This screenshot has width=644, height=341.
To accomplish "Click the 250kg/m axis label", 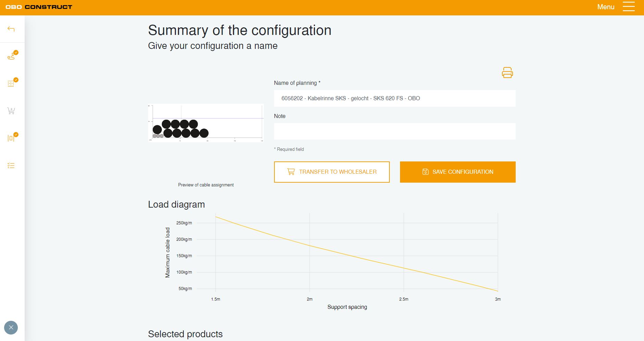I will point(184,223).
